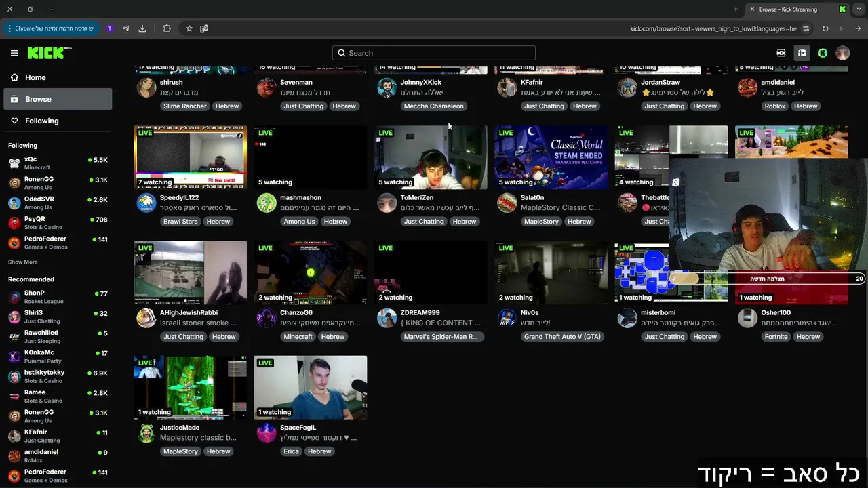Click the translate icon in the address bar
This screenshot has width=868, height=488.
(203, 28)
